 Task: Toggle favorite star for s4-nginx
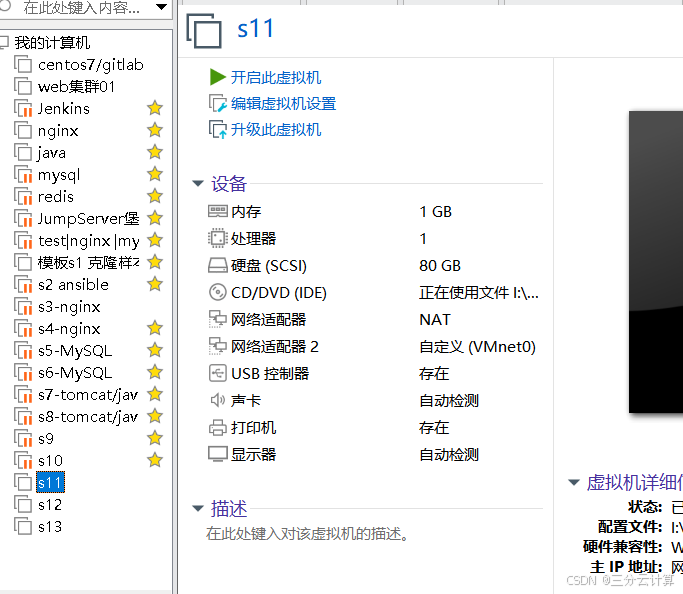[155, 328]
